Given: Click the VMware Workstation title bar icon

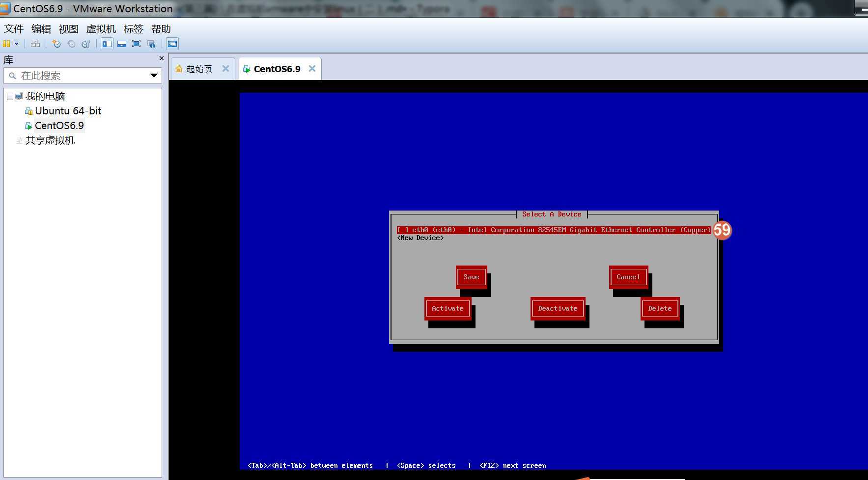Looking at the screenshot, I should point(5,8).
